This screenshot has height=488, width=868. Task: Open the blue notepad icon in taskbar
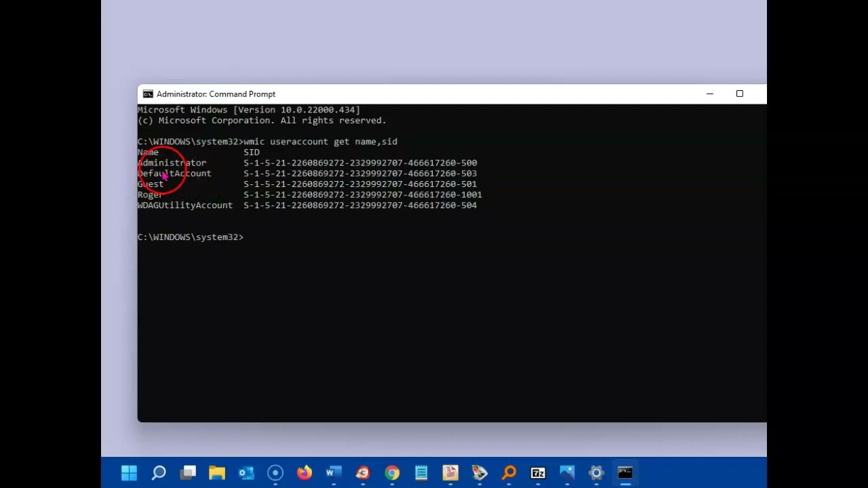[x=421, y=472]
